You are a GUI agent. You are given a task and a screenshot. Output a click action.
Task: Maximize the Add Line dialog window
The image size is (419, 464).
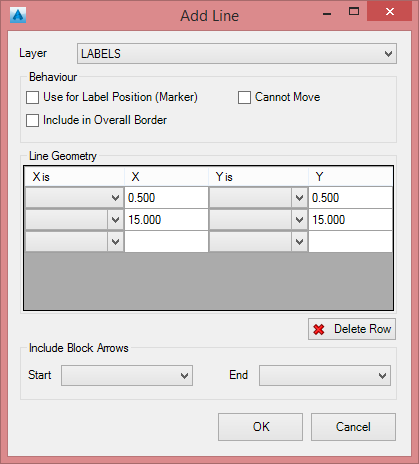click(x=354, y=12)
